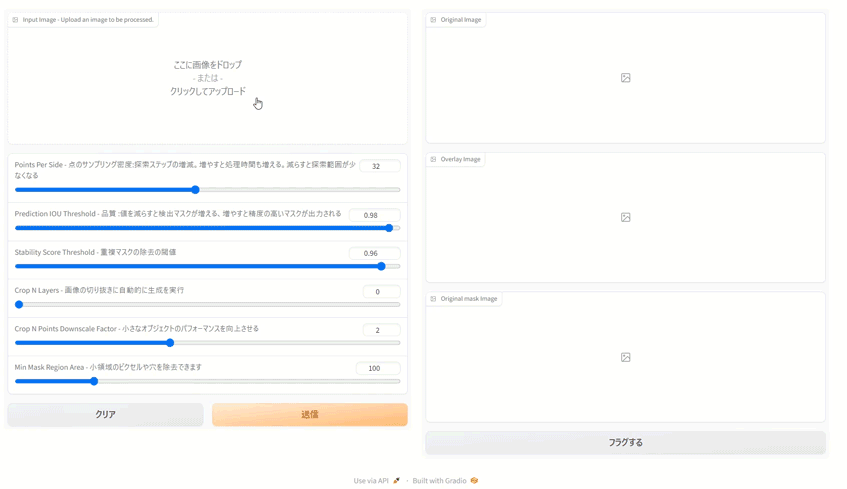
Task: Click the image placeholder icon in Original Image panel
Action: pyautogui.click(x=625, y=78)
